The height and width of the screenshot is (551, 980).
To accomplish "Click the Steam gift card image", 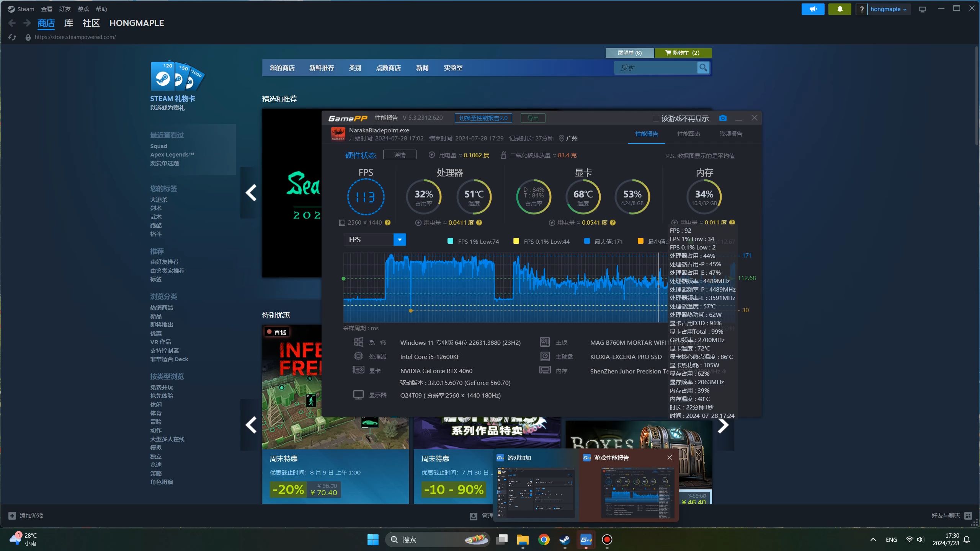I will click(x=177, y=75).
